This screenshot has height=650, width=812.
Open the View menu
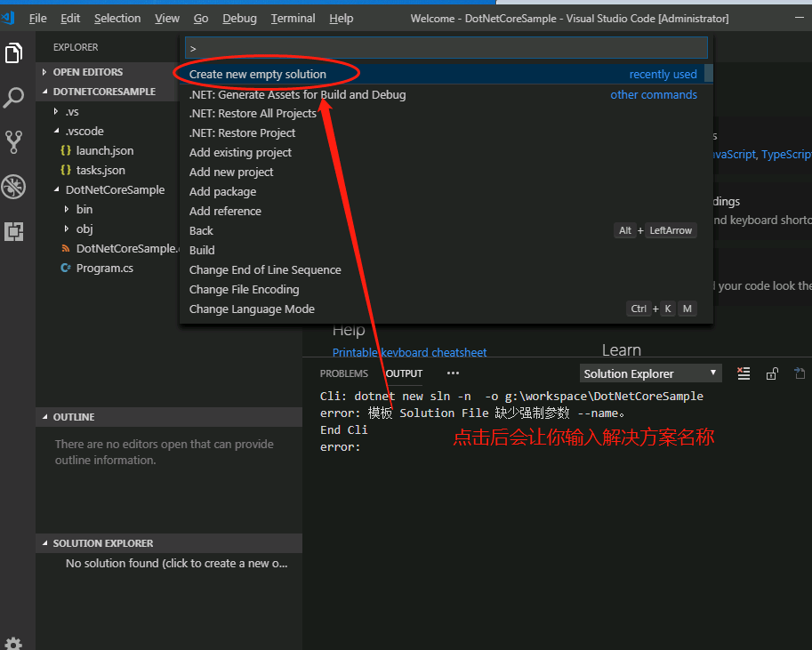click(x=166, y=18)
